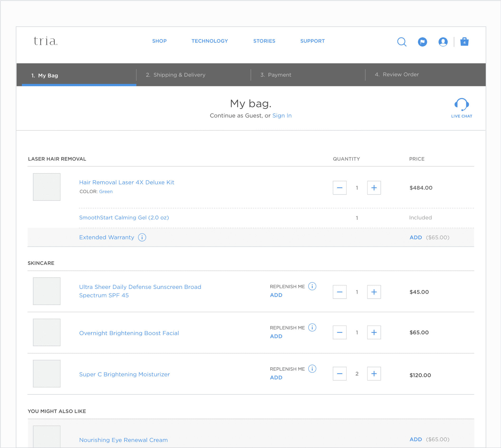Add Nourishing Eye Renewal Cream to bag
This screenshot has width=501, height=448.
pos(416,439)
